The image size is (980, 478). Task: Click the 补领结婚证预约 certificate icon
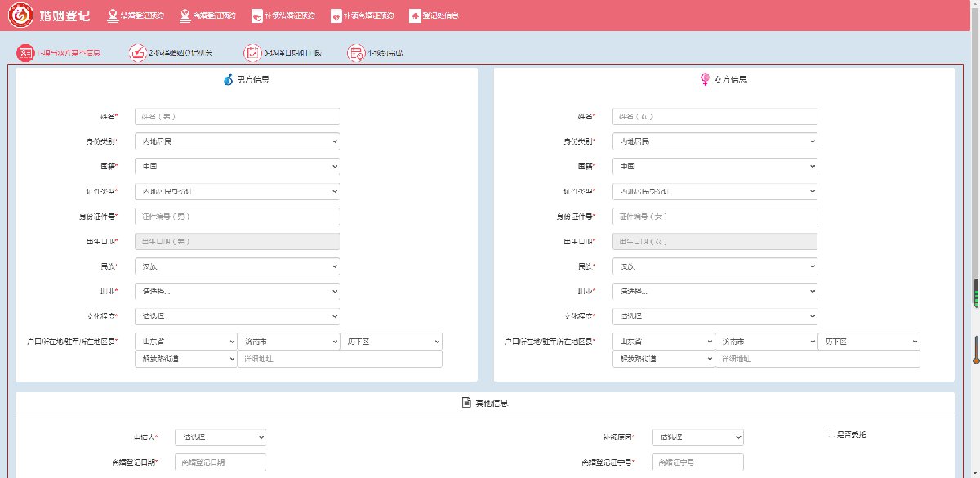[256, 16]
